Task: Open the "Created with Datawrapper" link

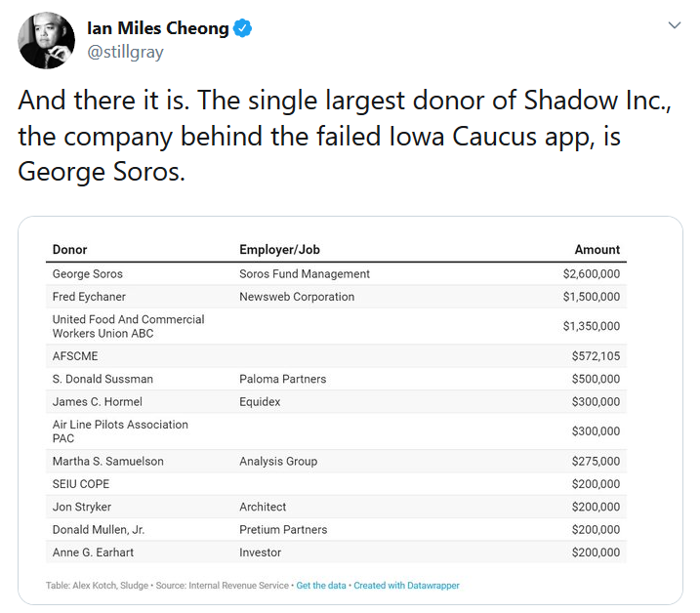Action: tap(406, 586)
